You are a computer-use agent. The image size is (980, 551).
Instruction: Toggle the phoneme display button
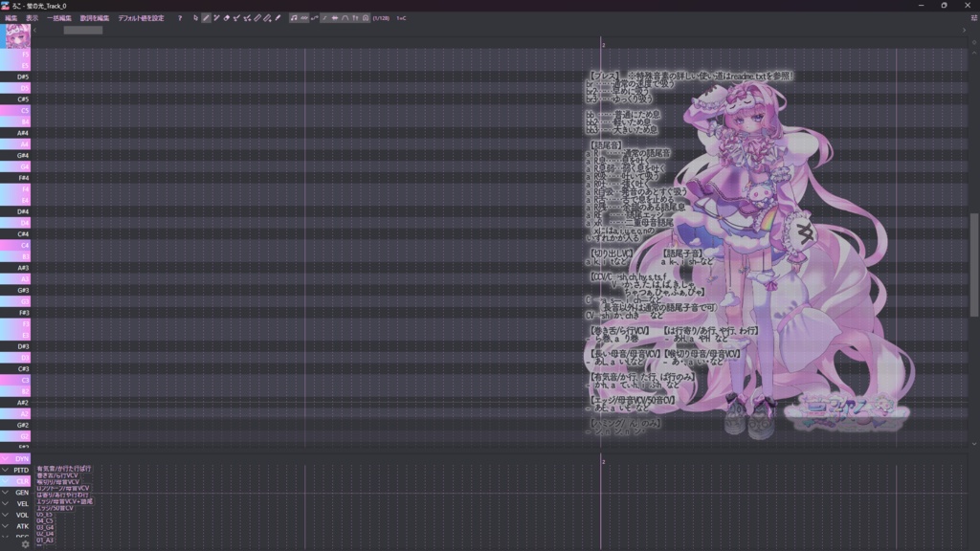(355, 18)
